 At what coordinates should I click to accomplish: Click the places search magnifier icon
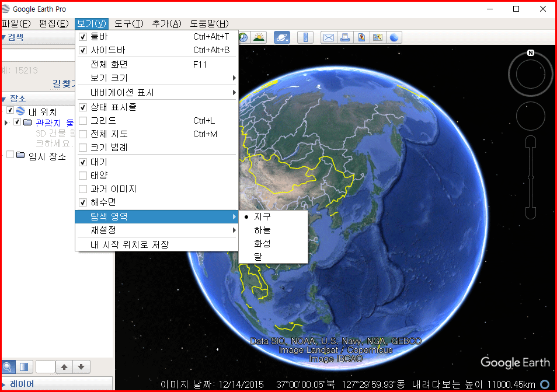tap(8, 367)
